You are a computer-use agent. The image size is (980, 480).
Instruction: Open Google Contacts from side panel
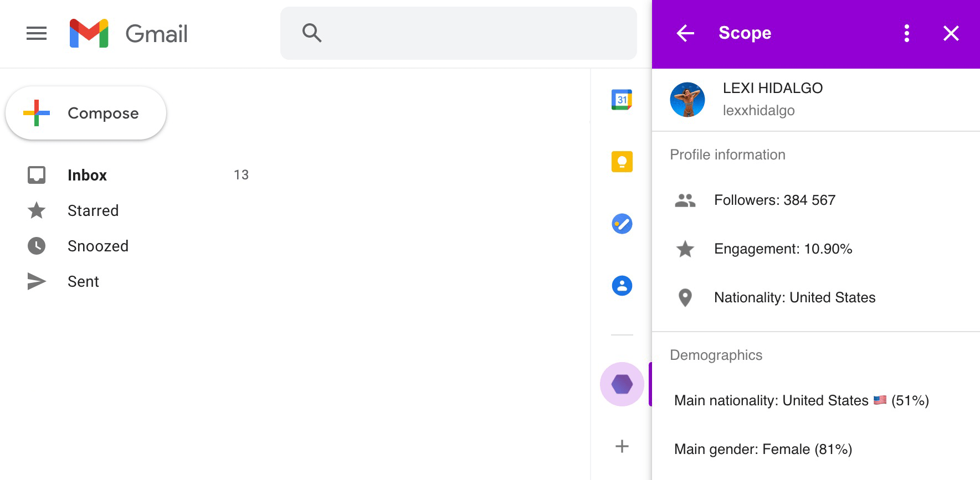point(622,286)
